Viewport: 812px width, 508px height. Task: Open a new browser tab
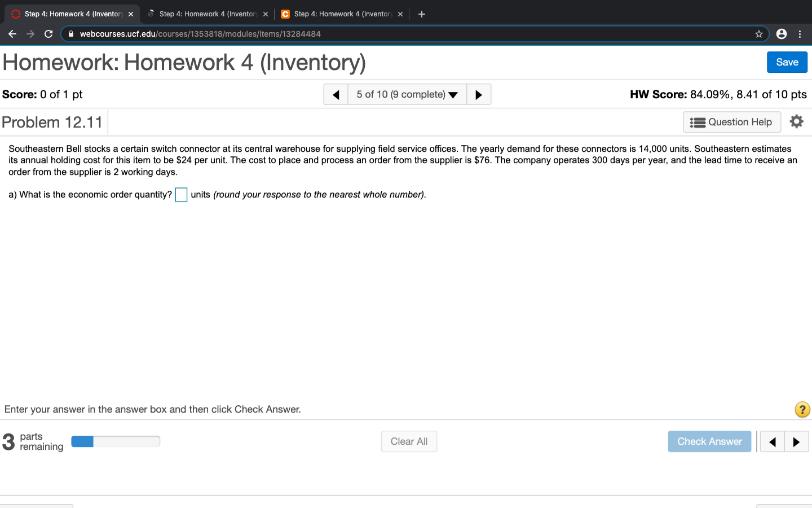click(422, 14)
